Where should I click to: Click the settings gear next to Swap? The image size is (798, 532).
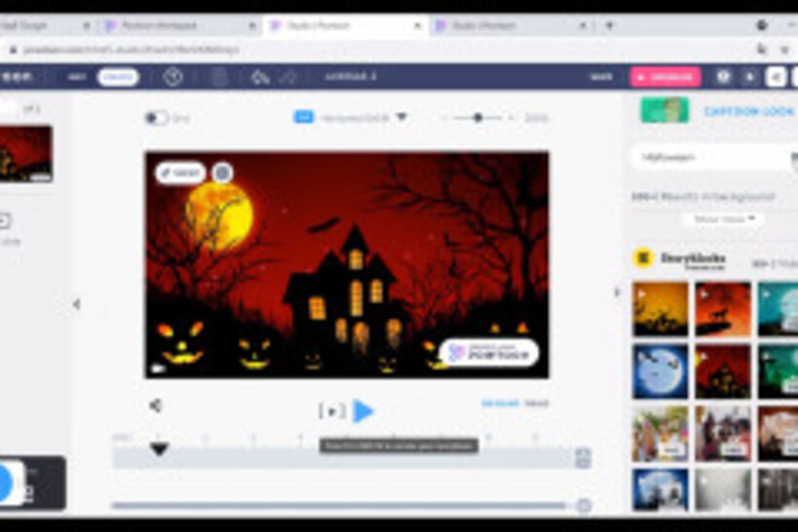222,173
